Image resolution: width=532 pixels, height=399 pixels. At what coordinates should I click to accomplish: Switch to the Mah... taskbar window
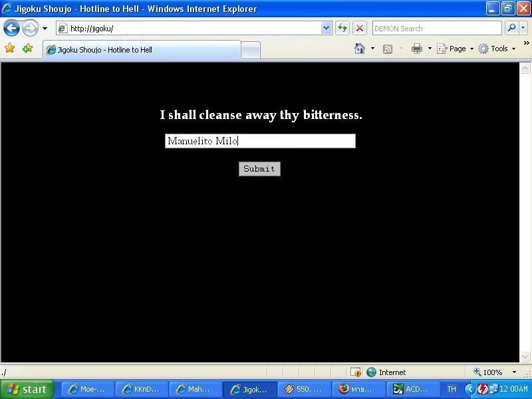tap(195, 389)
